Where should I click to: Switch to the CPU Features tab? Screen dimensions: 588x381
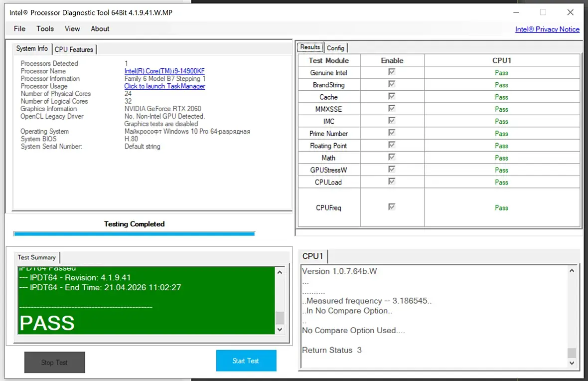(74, 49)
